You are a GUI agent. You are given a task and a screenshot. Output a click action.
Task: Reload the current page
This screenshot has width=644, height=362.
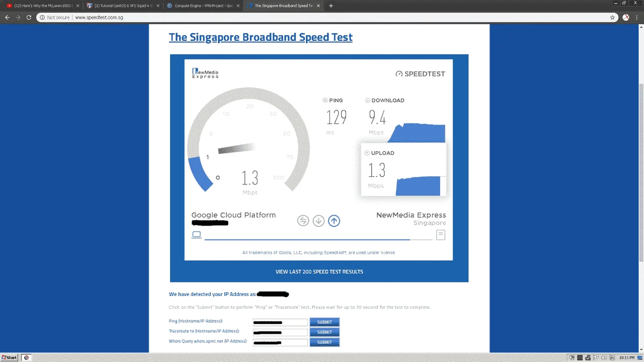point(30,17)
